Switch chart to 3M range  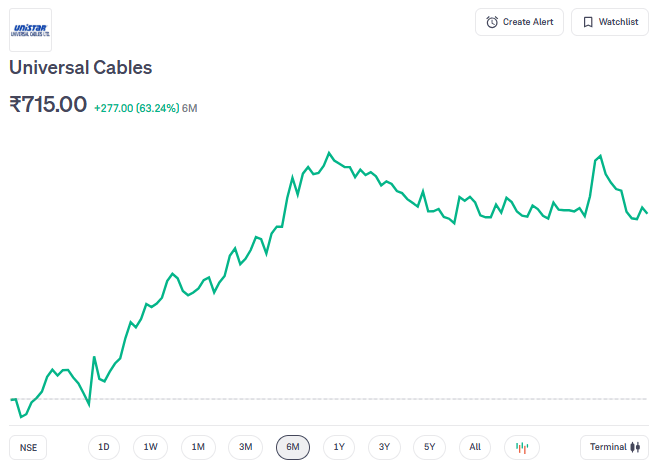[x=245, y=447]
